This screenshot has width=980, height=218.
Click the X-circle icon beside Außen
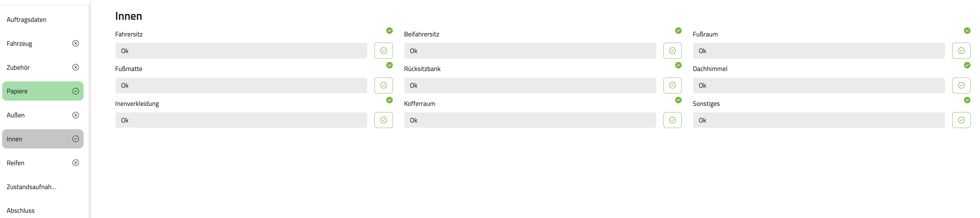[x=76, y=115]
